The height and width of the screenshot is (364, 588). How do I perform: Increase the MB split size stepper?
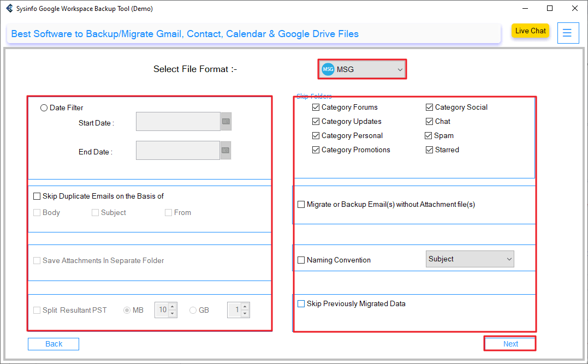click(x=173, y=307)
